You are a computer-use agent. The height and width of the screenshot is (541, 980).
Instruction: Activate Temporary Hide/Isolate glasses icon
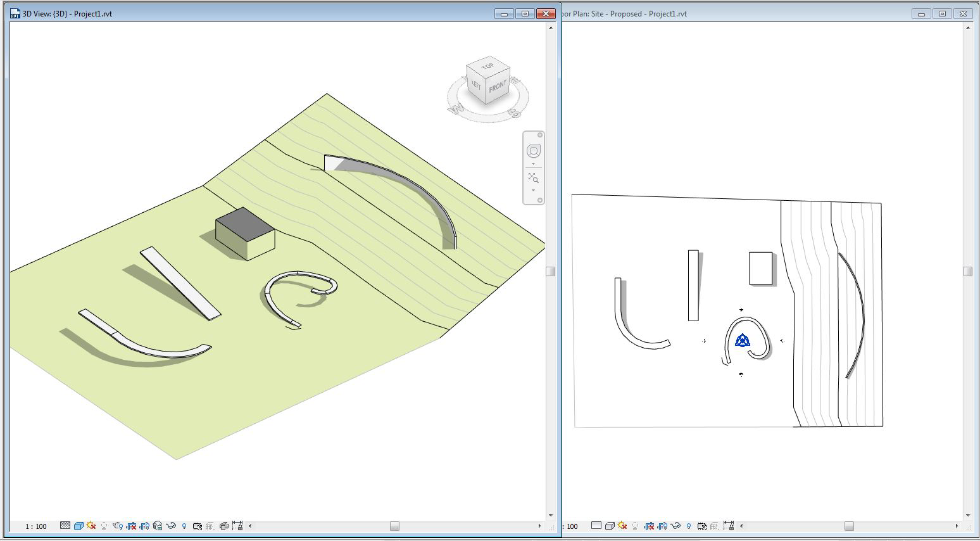(x=170, y=526)
